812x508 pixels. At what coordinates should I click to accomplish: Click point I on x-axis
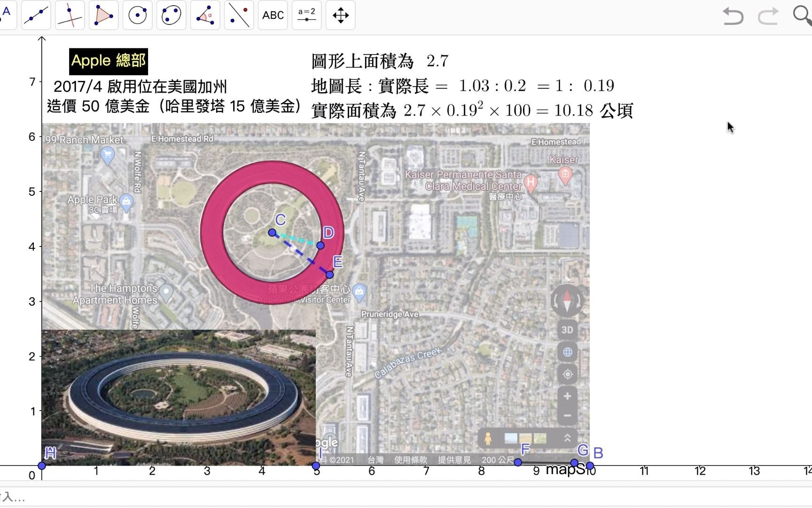tap(316, 466)
